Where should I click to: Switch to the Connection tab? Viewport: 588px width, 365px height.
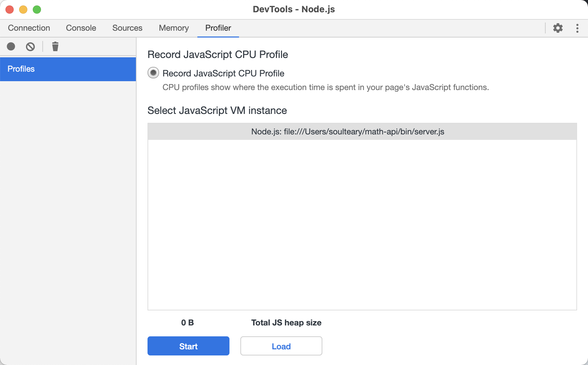pos(29,28)
